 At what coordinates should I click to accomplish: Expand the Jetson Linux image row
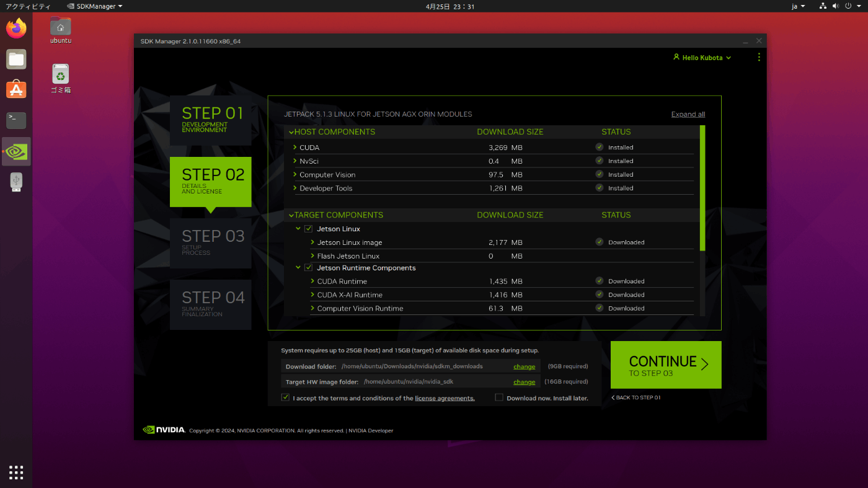coord(312,242)
